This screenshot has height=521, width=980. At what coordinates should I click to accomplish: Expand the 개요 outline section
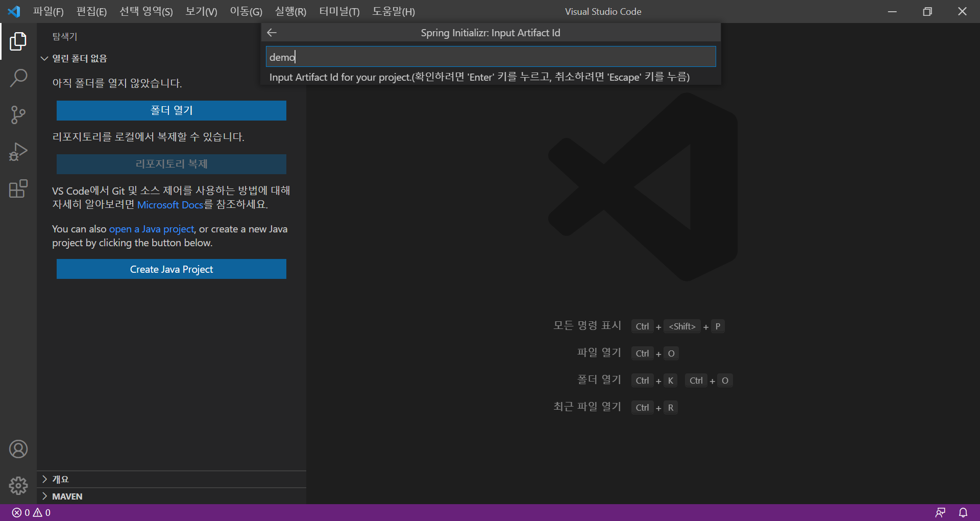click(x=171, y=479)
